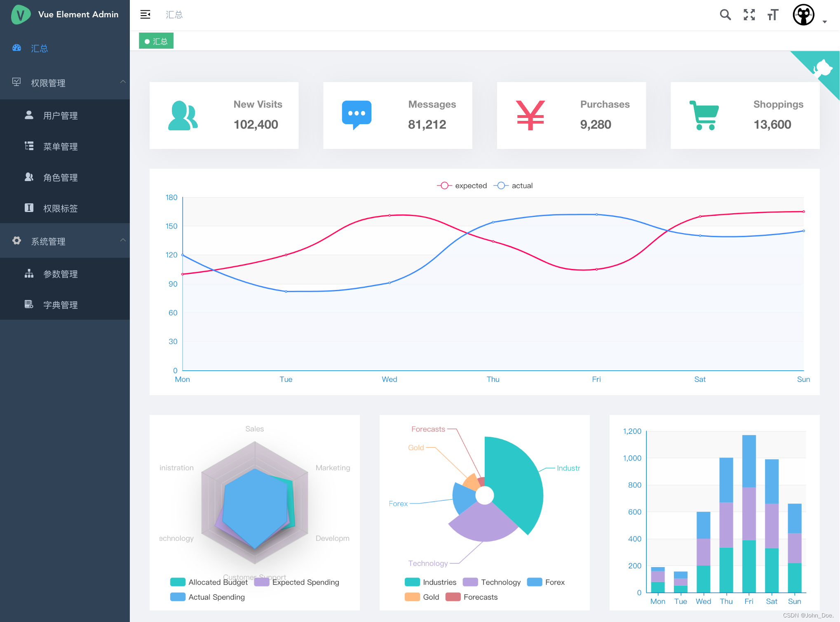
Task: Click the 菜单管理 list icon
Action: [x=29, y=146]
